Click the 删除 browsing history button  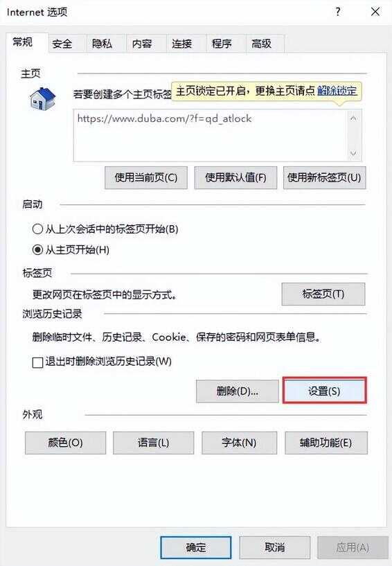pyautogui.click(x=237, y=391)
